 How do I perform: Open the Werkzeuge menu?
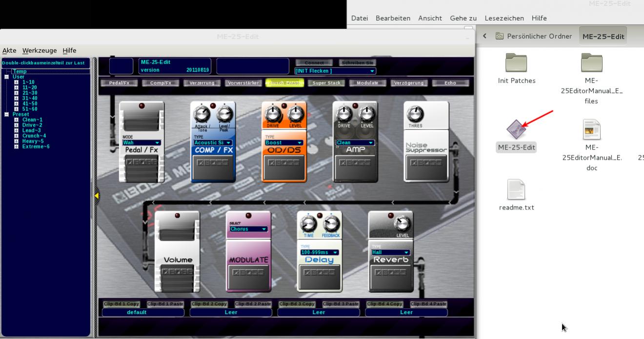click(40, 50)
